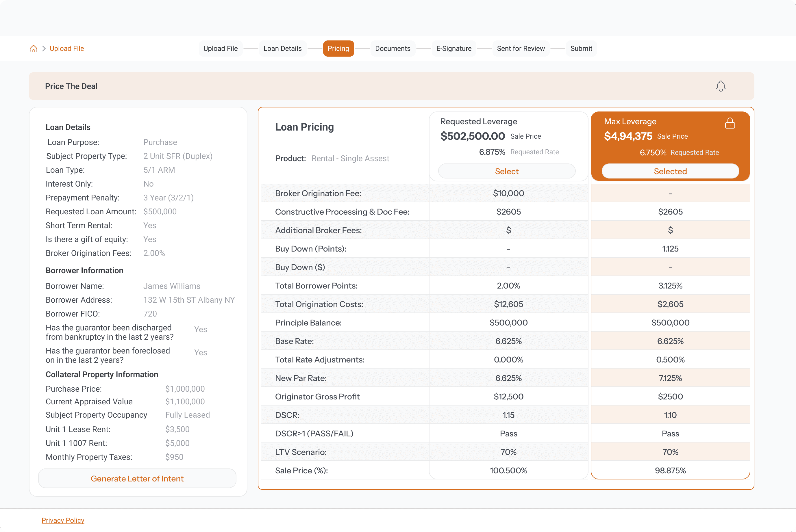The width and height of the screenshot is (796, 532).
Task: Click the Borrower FICO value 720
Action: point(150,314)
